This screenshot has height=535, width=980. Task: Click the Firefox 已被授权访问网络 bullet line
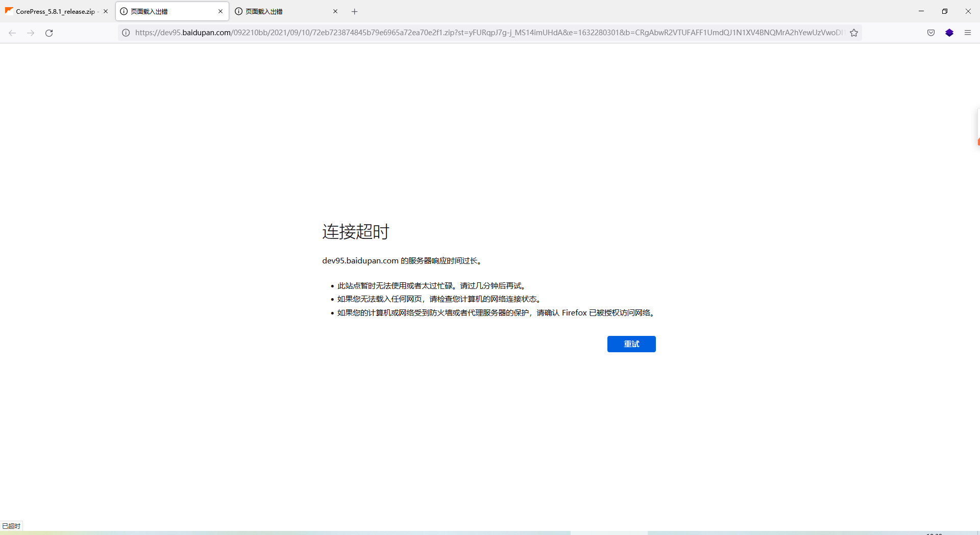(496, 313)
